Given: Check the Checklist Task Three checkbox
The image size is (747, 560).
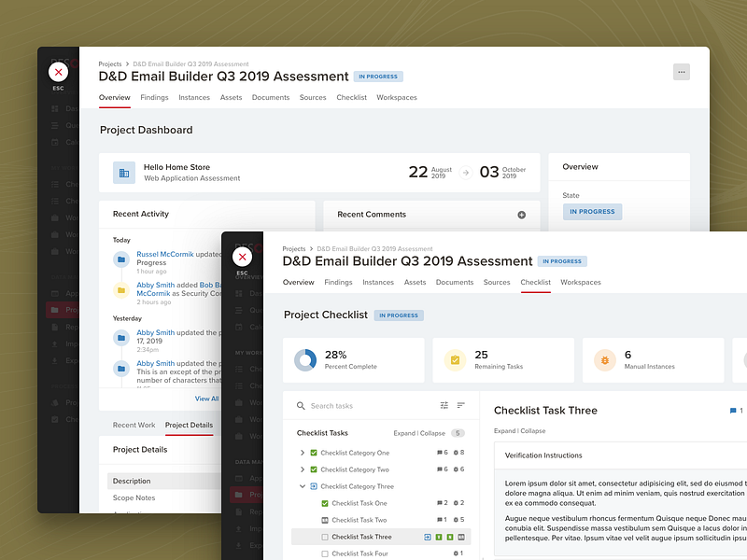Looking at the screenshot, I should click(325, 538).
